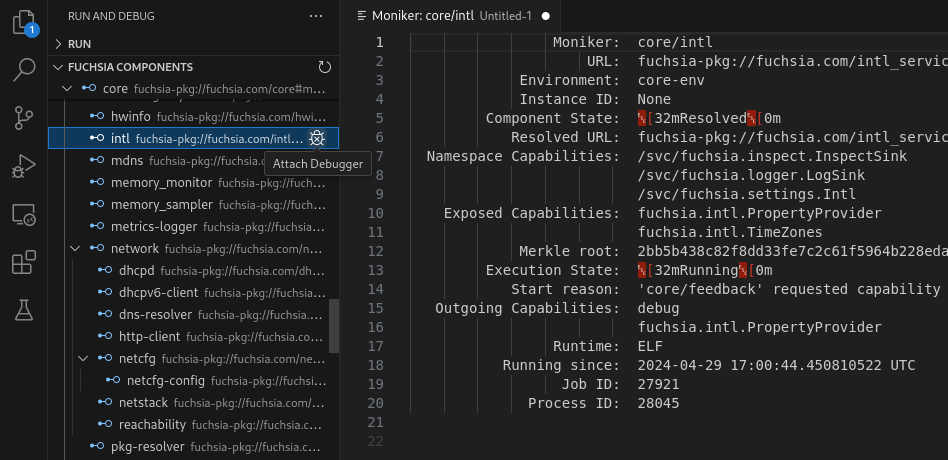The height and width of the screenshot is (460, 948).
Task: Click the component icon beside pkg-resolver
Action: coord(96,447)
